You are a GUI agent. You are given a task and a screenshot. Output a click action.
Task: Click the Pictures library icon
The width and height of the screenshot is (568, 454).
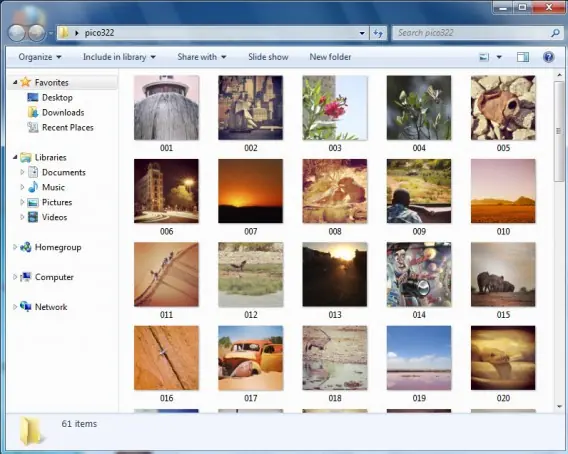coord(33,202)
